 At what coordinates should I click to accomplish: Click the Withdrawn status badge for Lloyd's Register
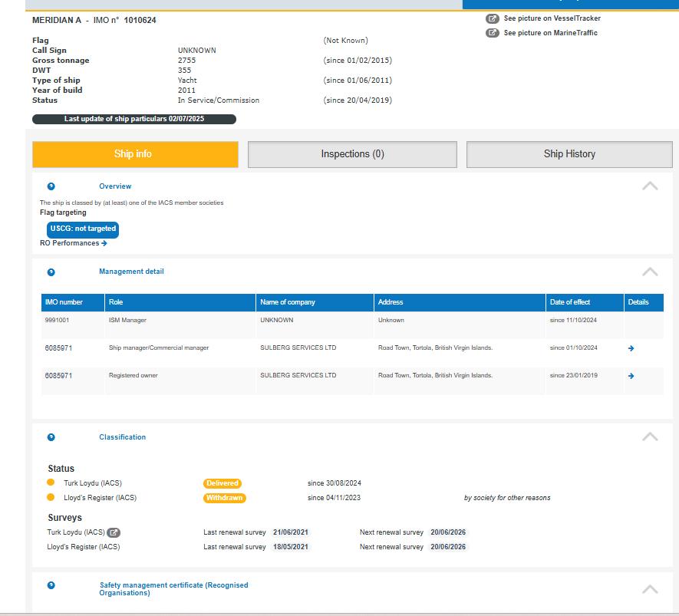pyautogui.click(x=224, y=498)
